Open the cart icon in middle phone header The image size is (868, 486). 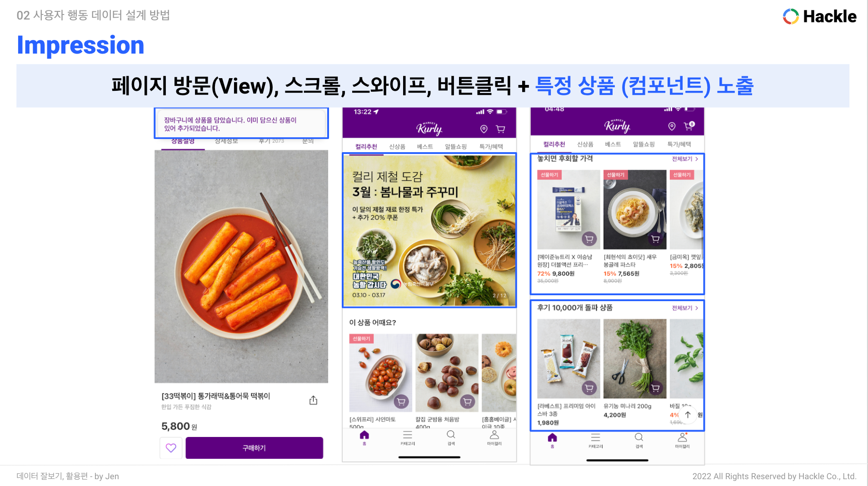point(500,129)
